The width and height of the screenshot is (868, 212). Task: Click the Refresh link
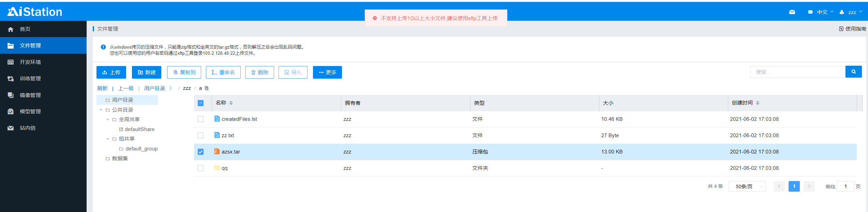(102, 88)
